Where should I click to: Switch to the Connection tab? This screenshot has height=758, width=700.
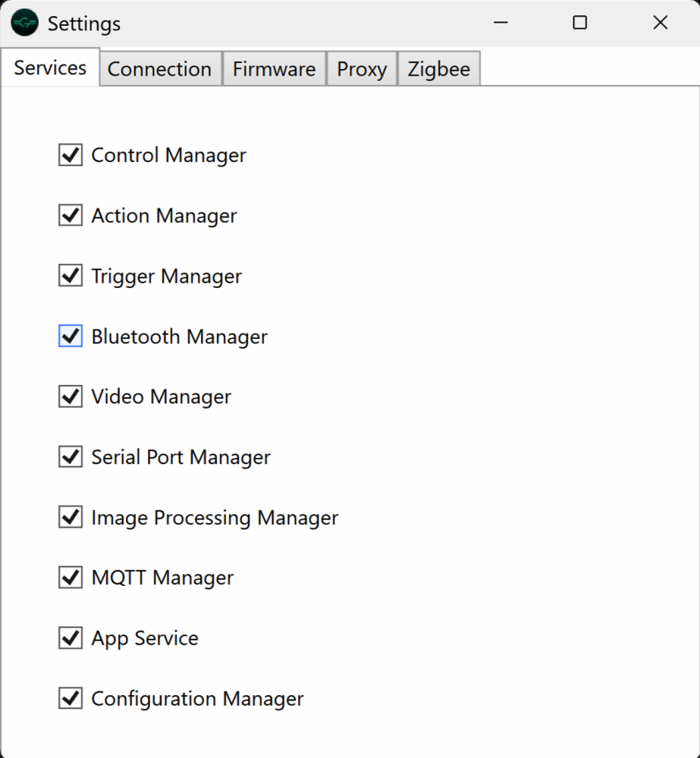(x=160, y=69)
